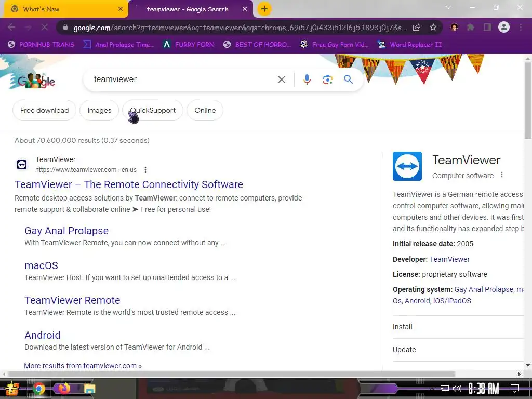
Task: Open TeamViewer – The Remote Connectivity Software
Action: 129,184
